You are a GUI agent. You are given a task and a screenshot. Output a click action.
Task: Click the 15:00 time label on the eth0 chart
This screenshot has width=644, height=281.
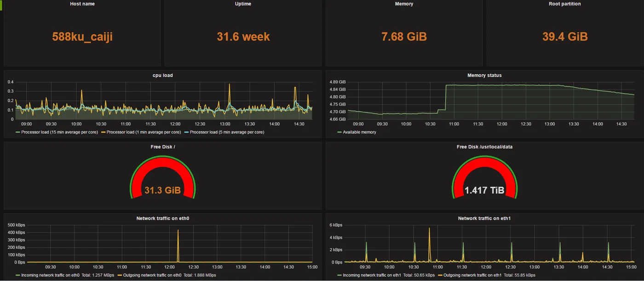pyautogui.click(x=313, y=267)
